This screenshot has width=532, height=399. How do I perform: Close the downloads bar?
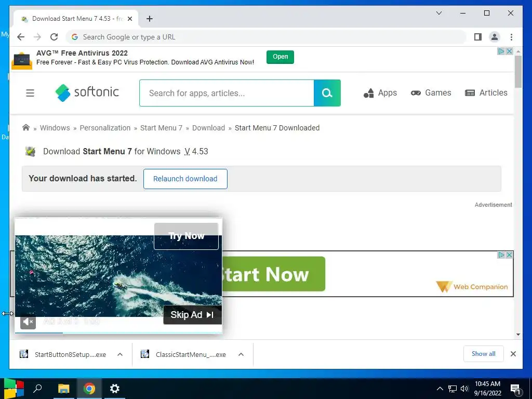click(513, 354)
